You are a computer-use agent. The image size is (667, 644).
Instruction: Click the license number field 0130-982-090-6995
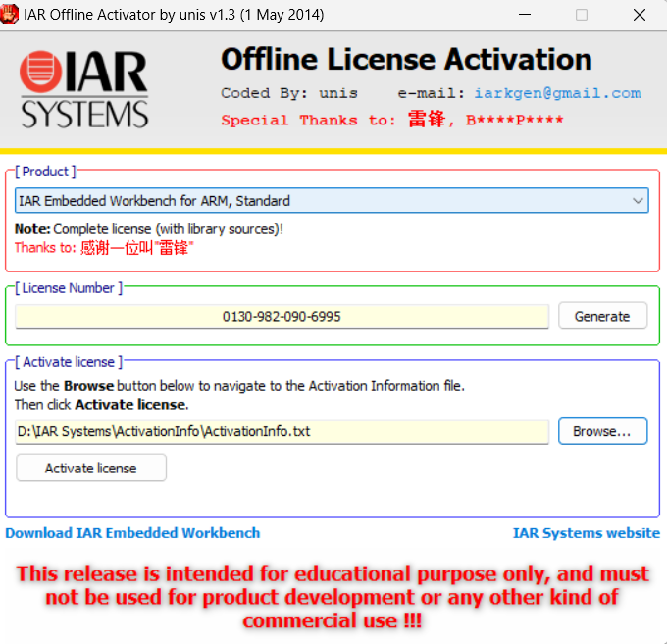[282, 317]
